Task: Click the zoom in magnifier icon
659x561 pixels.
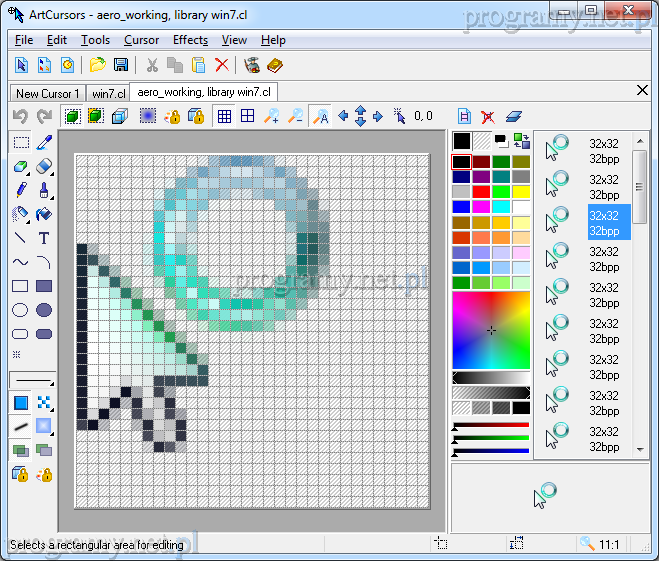Action: click(271, 116)
